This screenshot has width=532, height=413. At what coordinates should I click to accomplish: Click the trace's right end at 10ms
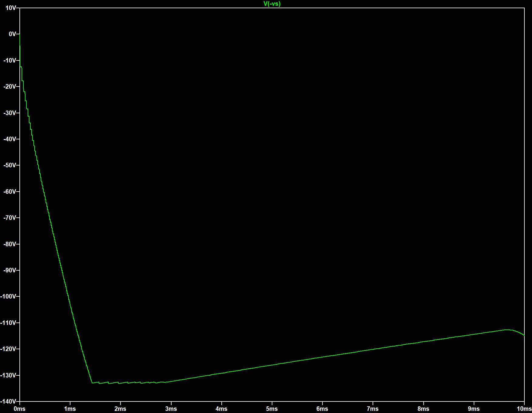pyautogui.click(x=524, y=335)
